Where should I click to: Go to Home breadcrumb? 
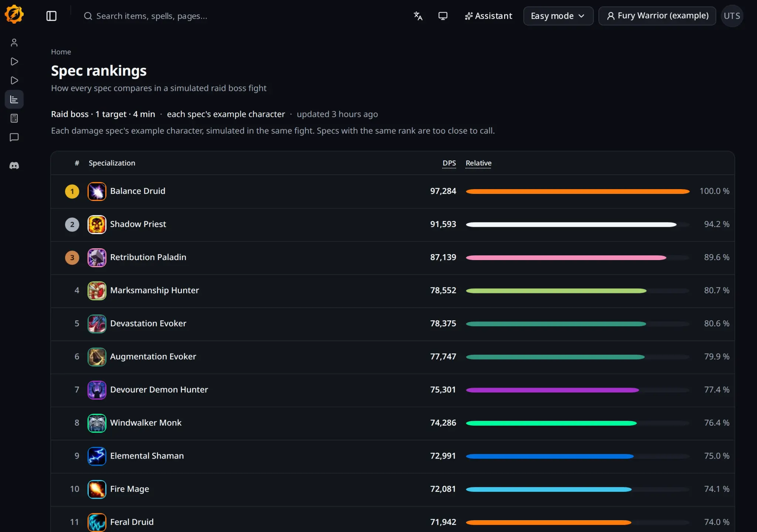(x=61, y=52)
